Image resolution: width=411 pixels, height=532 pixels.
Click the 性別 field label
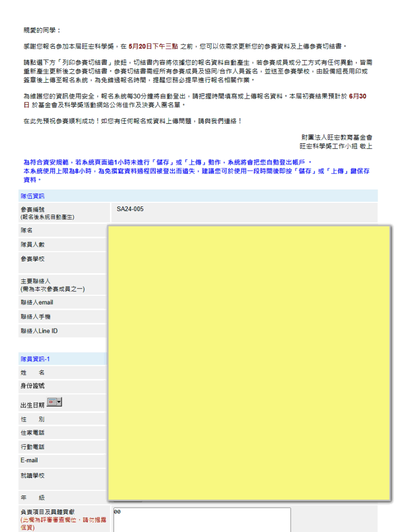(32, 420)
